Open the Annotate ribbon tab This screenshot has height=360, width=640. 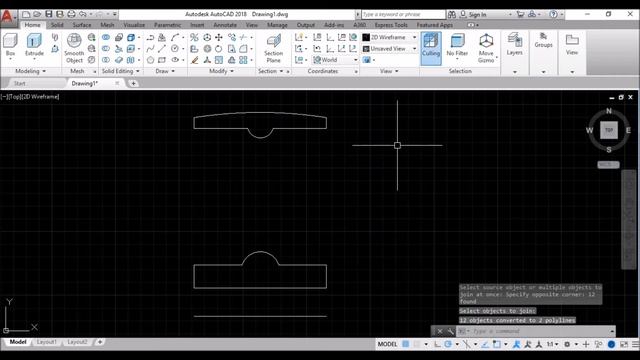pyautogui.click(x=225, y=25)
